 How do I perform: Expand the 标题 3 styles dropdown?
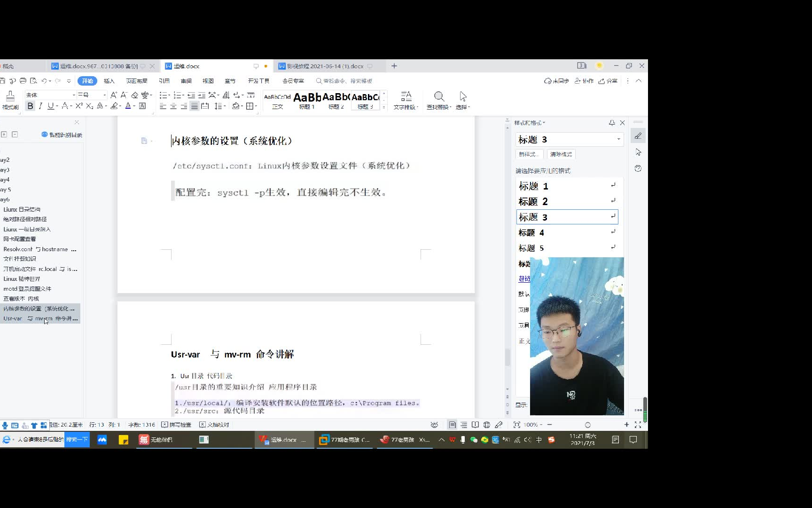[x=618, y=139]
